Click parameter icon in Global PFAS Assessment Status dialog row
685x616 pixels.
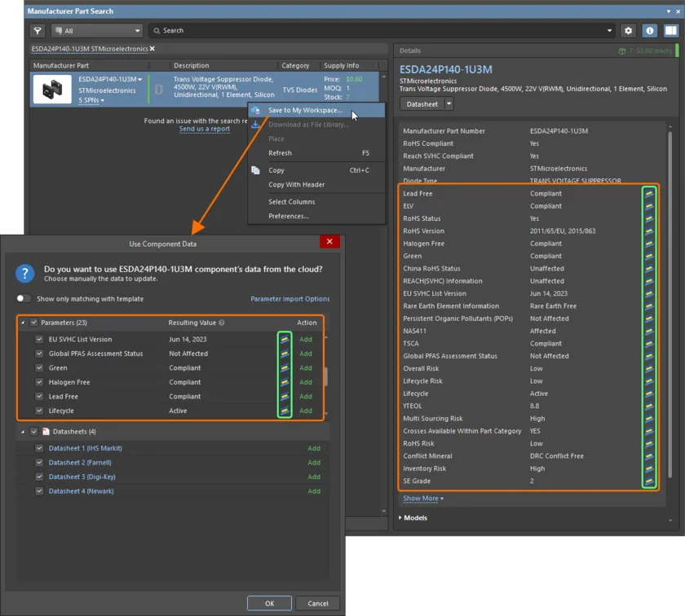click(x=285, y=354)
